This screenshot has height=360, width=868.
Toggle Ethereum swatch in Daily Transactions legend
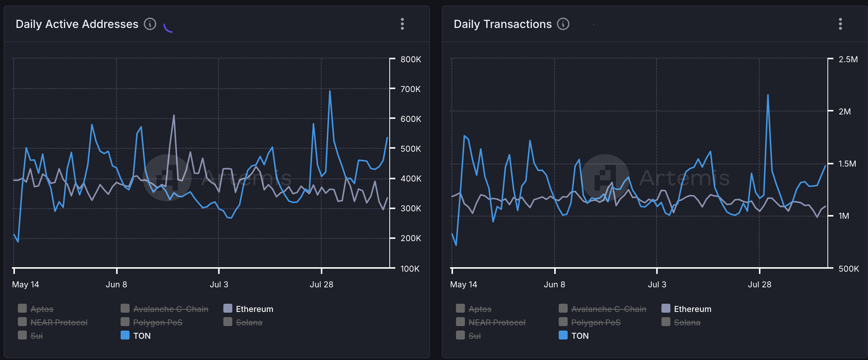[x=666, y=308]
